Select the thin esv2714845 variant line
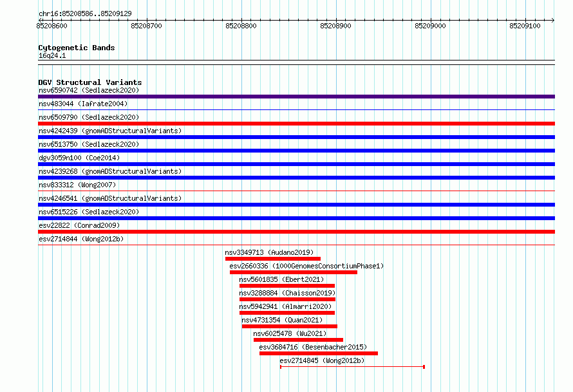573x392 pixels. click(352, 367)
